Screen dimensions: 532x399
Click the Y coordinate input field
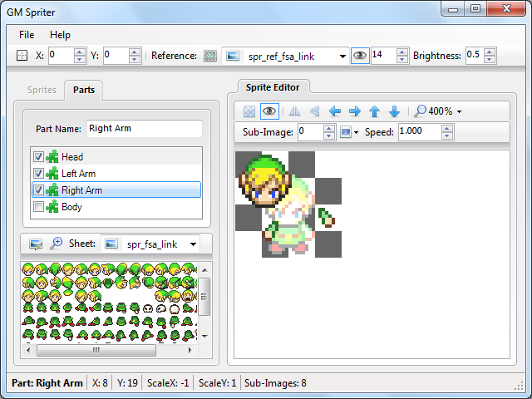116,56
